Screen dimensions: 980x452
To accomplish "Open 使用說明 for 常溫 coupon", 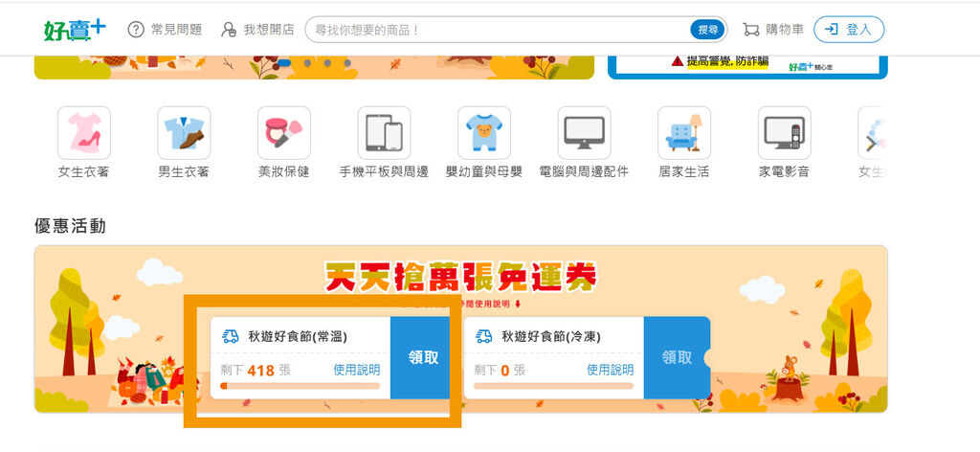I will coord(356,370).
